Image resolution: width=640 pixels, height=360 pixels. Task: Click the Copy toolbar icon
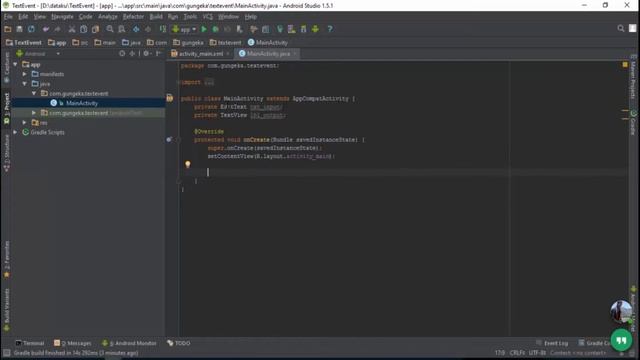84,29
